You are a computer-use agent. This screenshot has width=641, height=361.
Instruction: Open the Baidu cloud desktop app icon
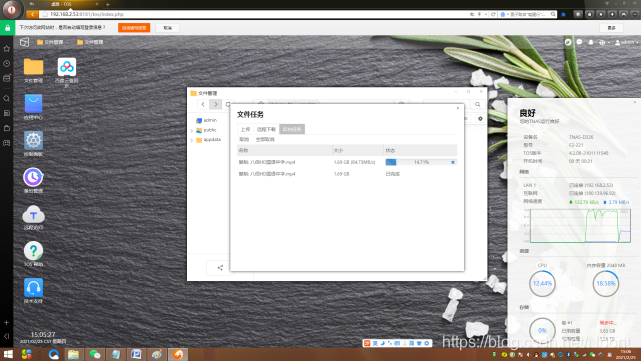tap(67, 67)
